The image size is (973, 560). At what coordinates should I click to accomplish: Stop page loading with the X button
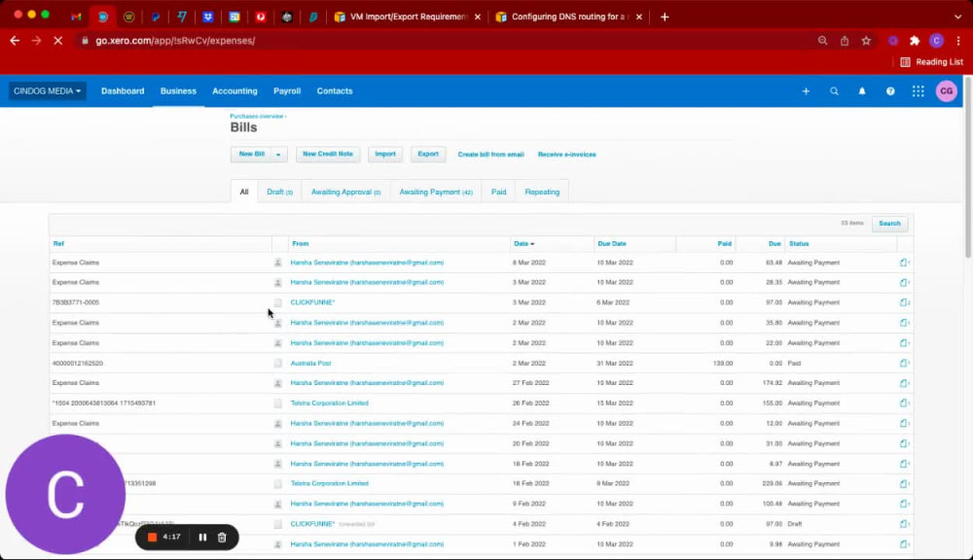coord(57,40)
